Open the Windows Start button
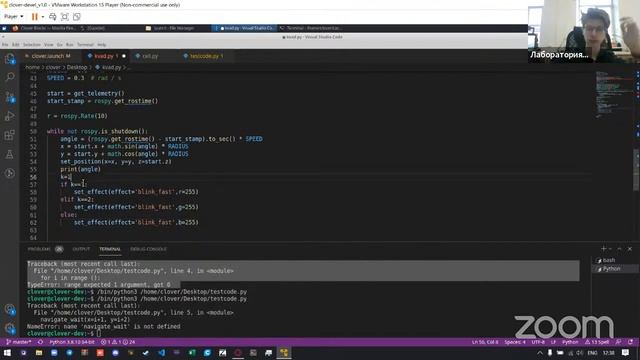640x360 pixels. pos(7,353)
